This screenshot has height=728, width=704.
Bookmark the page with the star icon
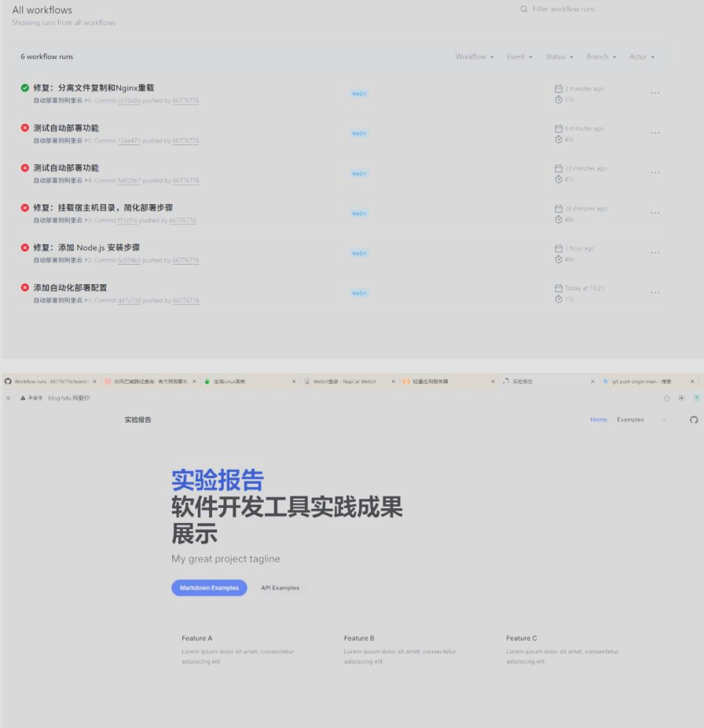pos(667,398)
